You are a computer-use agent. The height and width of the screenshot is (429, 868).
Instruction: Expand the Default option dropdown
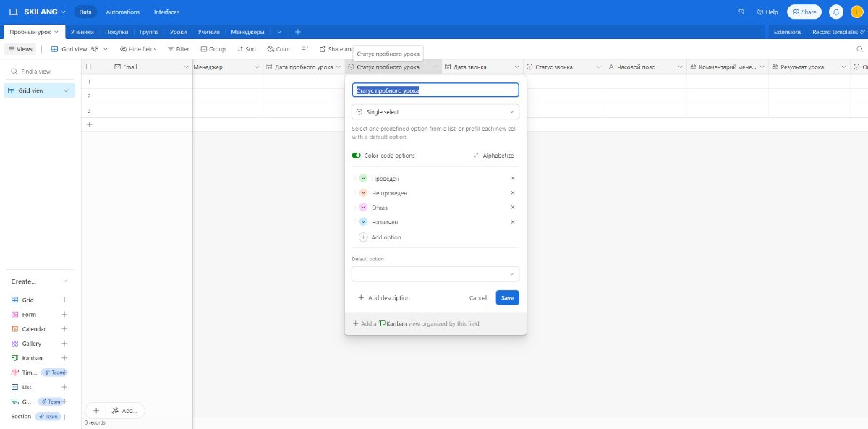pyautogui.click(x=435, y=274)
